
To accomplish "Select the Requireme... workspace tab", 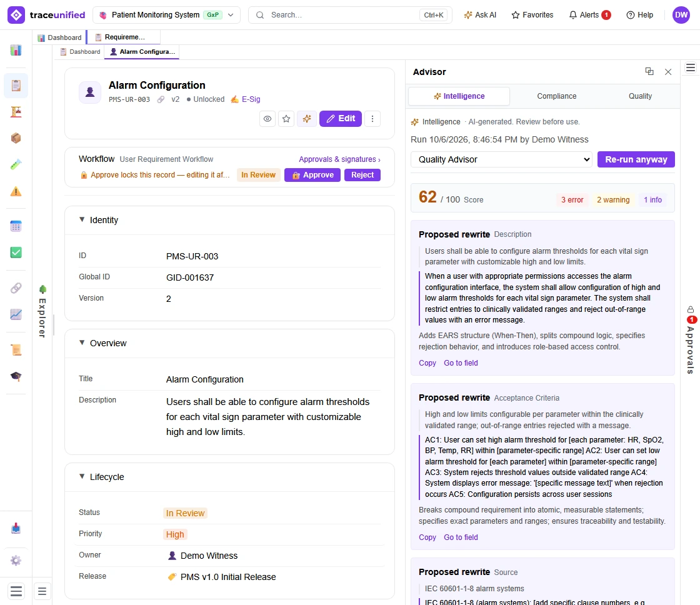I will 123,37.
